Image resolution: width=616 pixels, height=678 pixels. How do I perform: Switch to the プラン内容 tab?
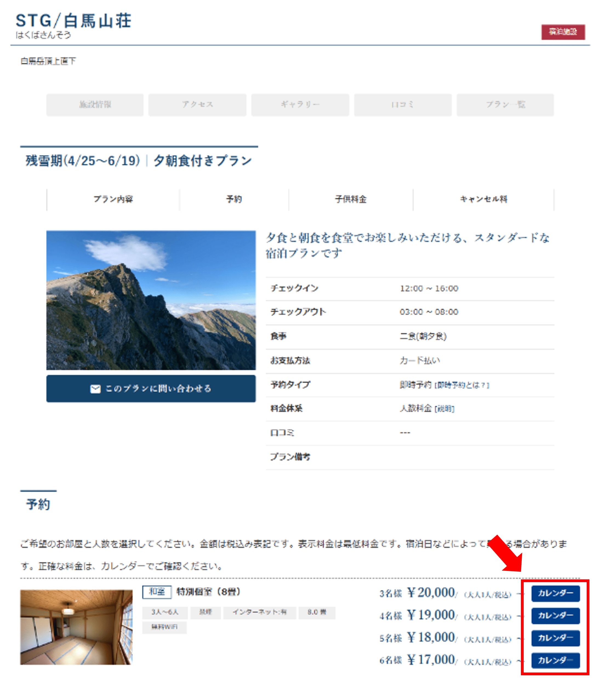tap(113, 199)
